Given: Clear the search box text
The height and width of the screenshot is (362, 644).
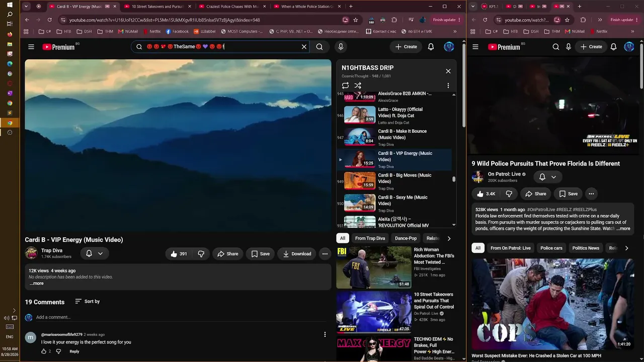Looking at the screenshot, I should 304,47.
